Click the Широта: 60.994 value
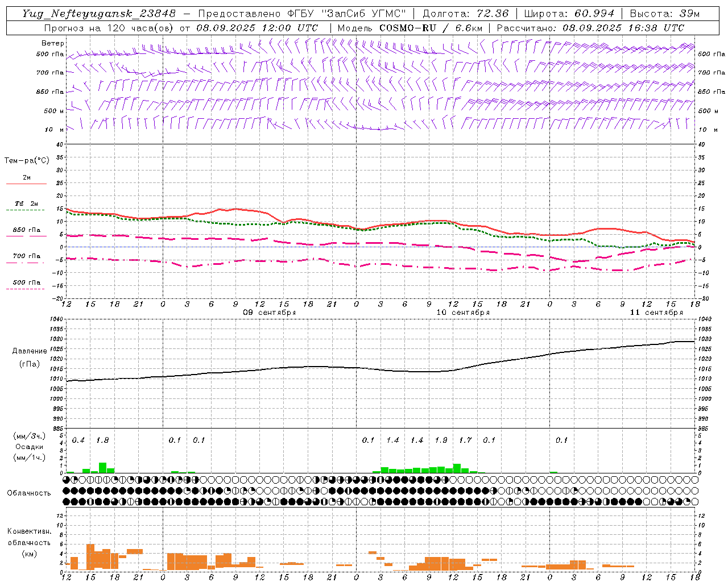The image size is (728, 582). 569,14
